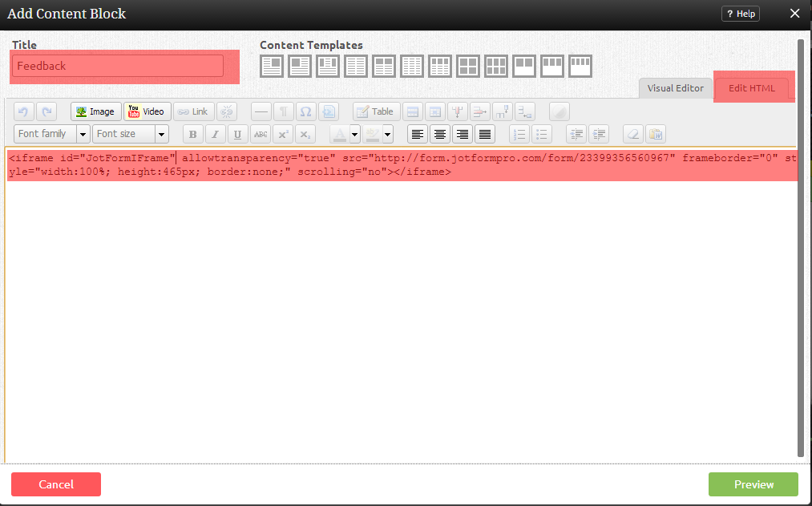Increase indent icon
The image size is (812, 506).
(598, 134)
